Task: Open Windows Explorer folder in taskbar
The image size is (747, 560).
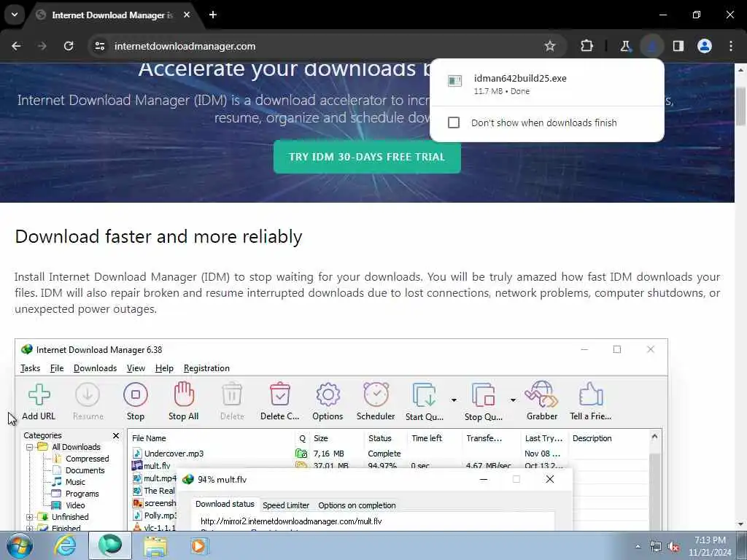Action: 155,545
